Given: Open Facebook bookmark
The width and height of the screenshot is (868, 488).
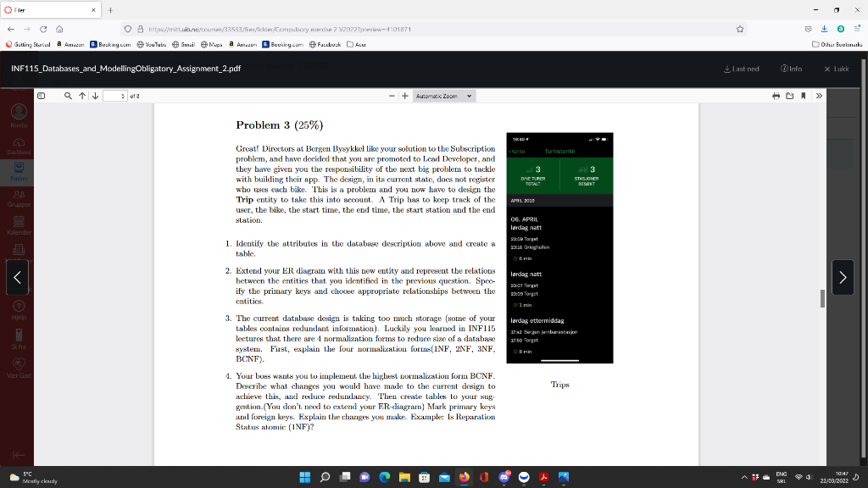Looking at the screenshot, I should [x=325, y=44].
